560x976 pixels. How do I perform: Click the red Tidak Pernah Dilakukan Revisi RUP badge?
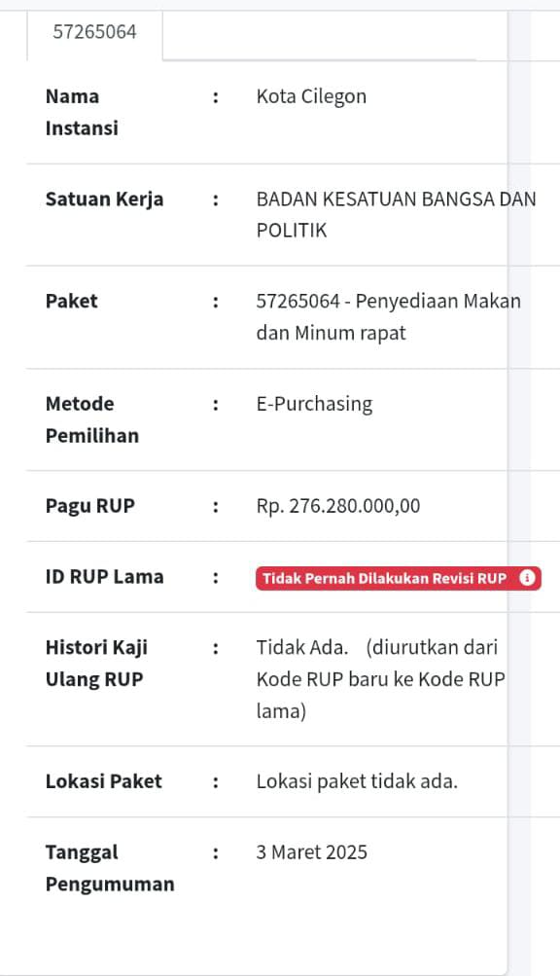coord(399,578)
